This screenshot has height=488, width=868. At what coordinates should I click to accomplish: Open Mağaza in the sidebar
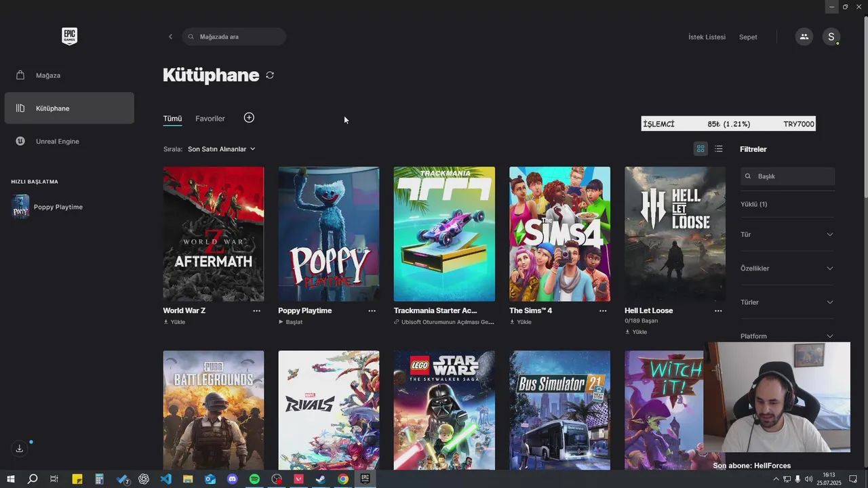pyautogui.click(x=69, y=75)
